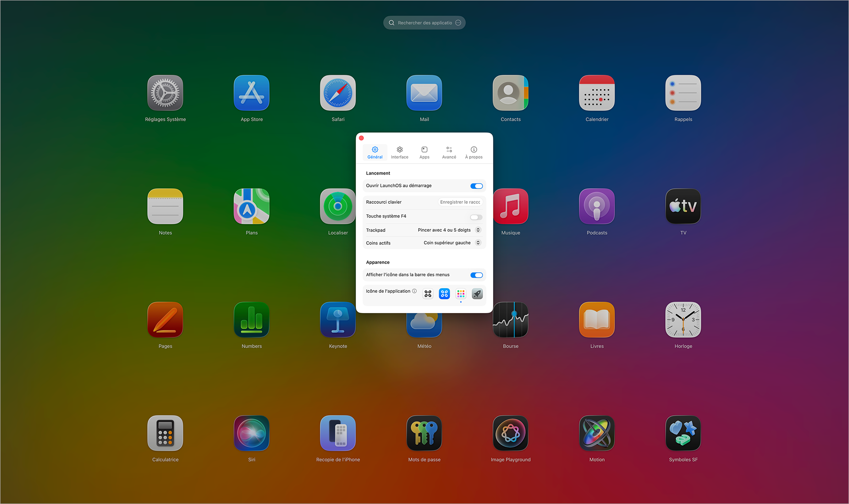The image size is (849, 504).
Task: Launch the Symboles SF app
Action: (683, 433)
